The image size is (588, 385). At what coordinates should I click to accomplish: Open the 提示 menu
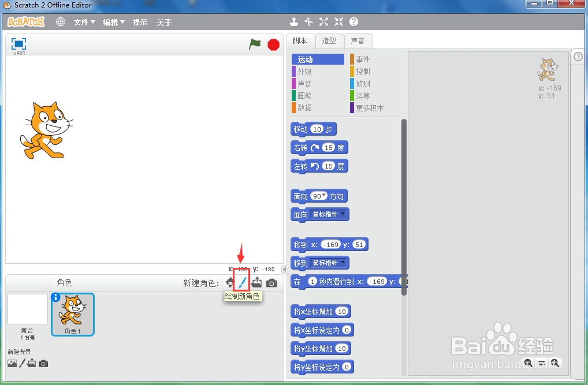point(140,23)
